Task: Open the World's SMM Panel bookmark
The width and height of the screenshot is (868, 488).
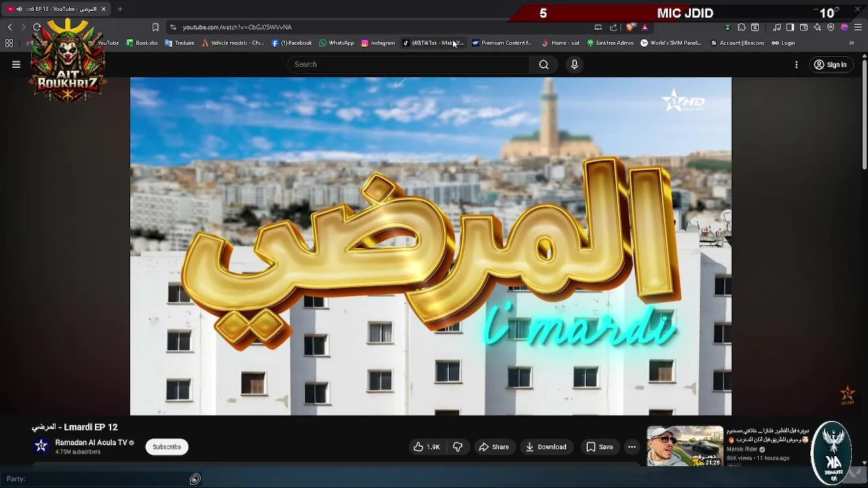Action: click(671, 43)
